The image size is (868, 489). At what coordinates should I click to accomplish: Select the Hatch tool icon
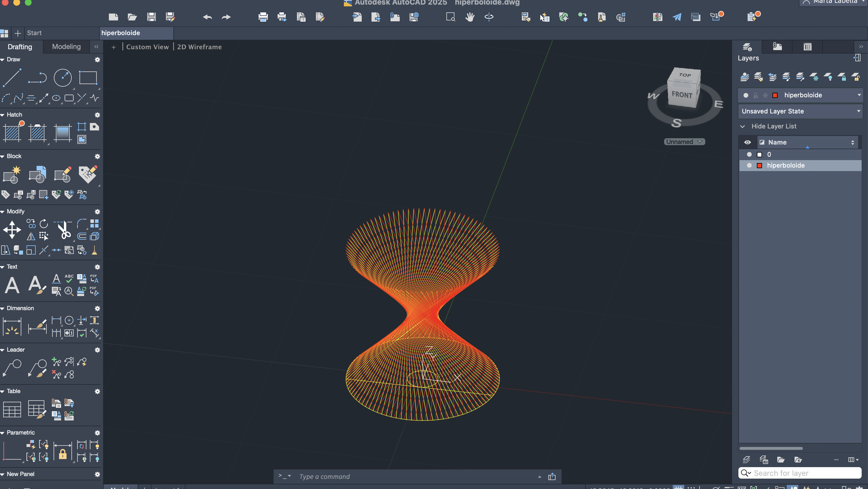(x=12, y=132)
